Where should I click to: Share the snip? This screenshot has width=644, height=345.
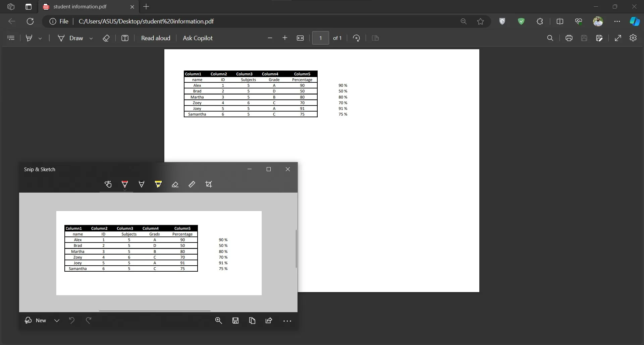pos(269,321)
